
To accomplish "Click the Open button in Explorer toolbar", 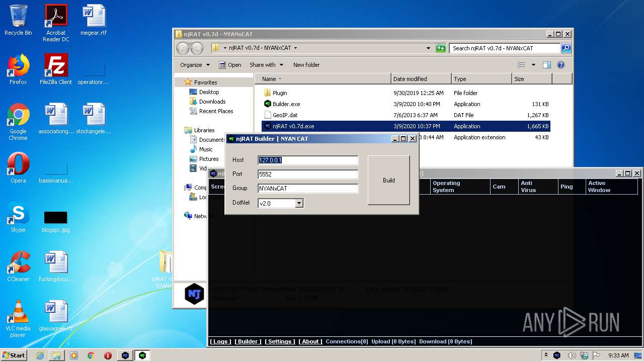I will [230, 65].
